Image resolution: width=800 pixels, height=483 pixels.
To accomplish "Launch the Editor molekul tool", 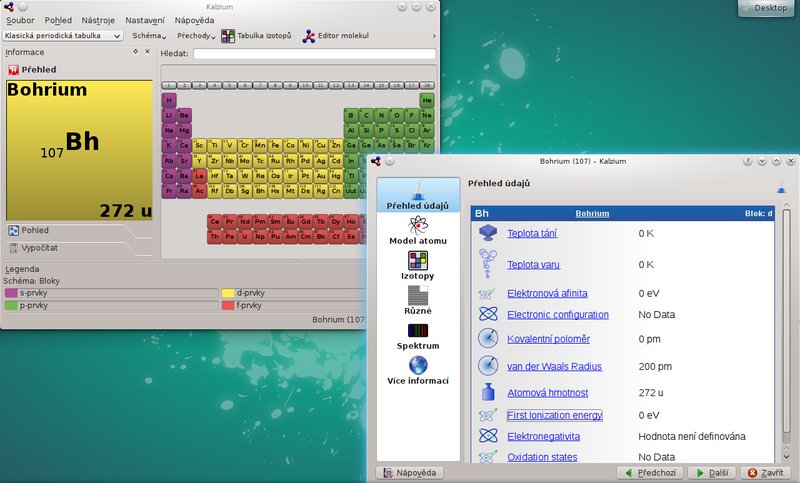I will [x=335, y=36].
